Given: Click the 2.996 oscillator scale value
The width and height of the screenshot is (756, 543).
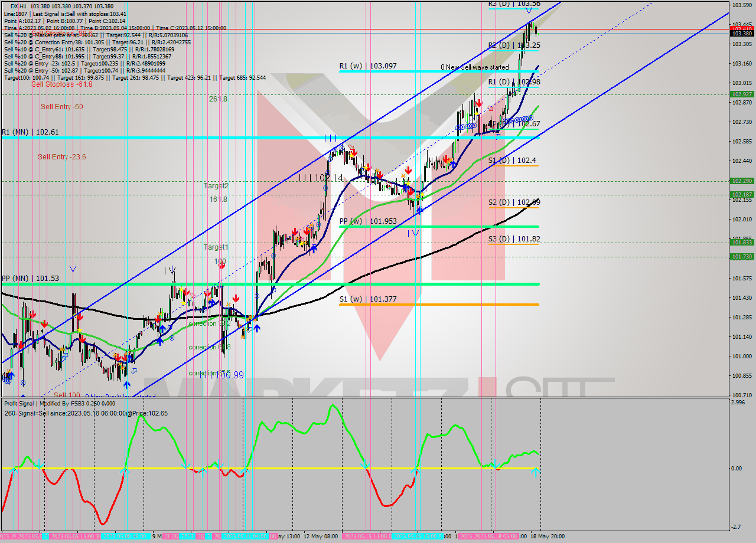Looking at the screenshot, I should [738, 403].
